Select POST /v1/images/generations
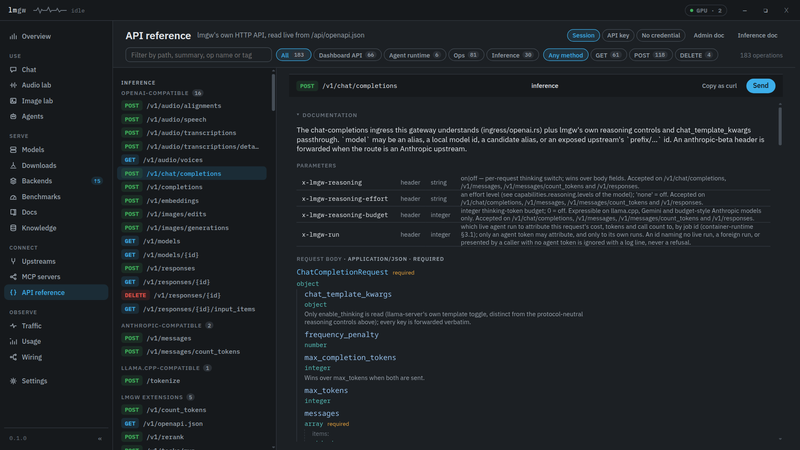This screenshot has height=450, width=800. (x=192, y=228)
